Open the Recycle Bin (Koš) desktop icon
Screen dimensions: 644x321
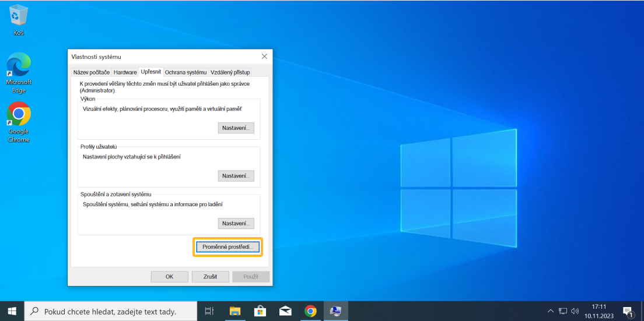point(19,19)
